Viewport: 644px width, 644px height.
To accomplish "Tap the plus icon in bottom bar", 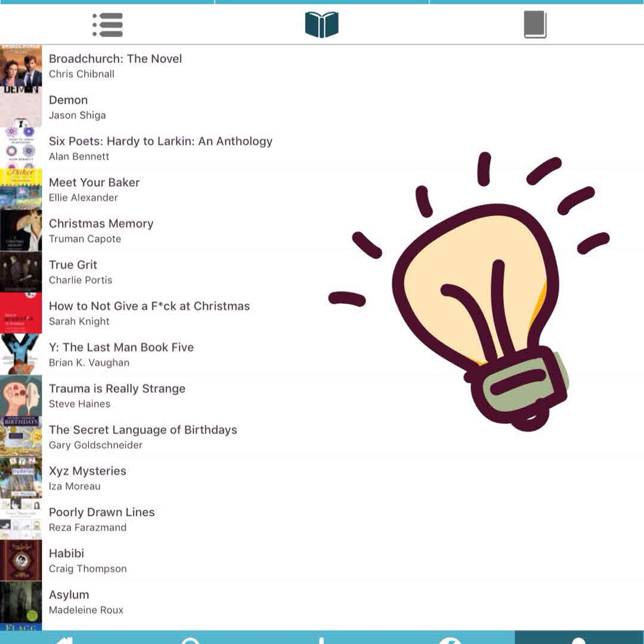I will 321,639.
